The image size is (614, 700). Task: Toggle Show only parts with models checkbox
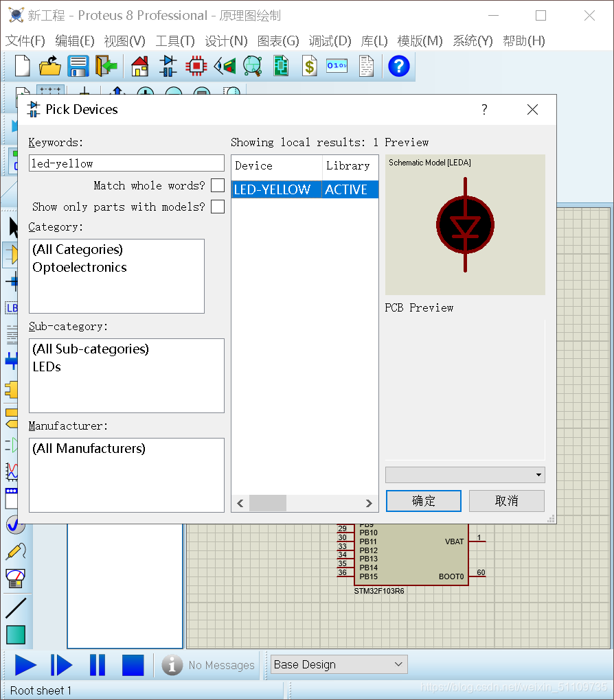pyautogui.click(x=218, y=207)
